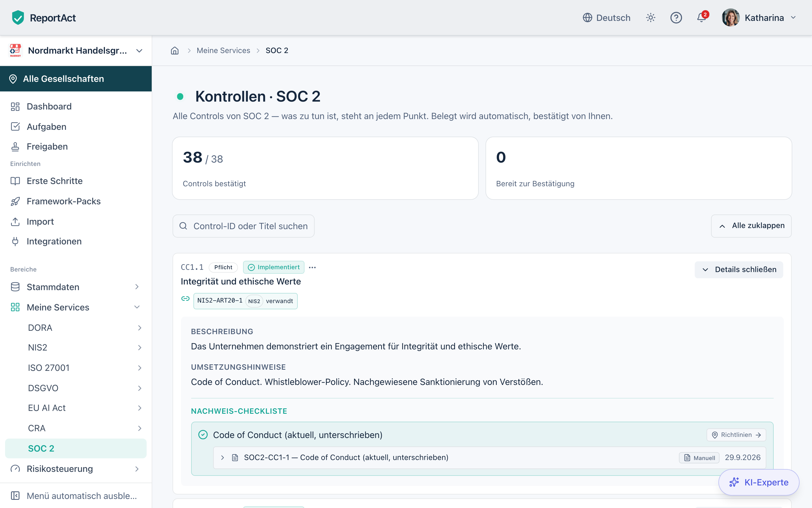812x508 pixels.
Task: Click Details schließen for CC1.1
Action: (739, 270)
